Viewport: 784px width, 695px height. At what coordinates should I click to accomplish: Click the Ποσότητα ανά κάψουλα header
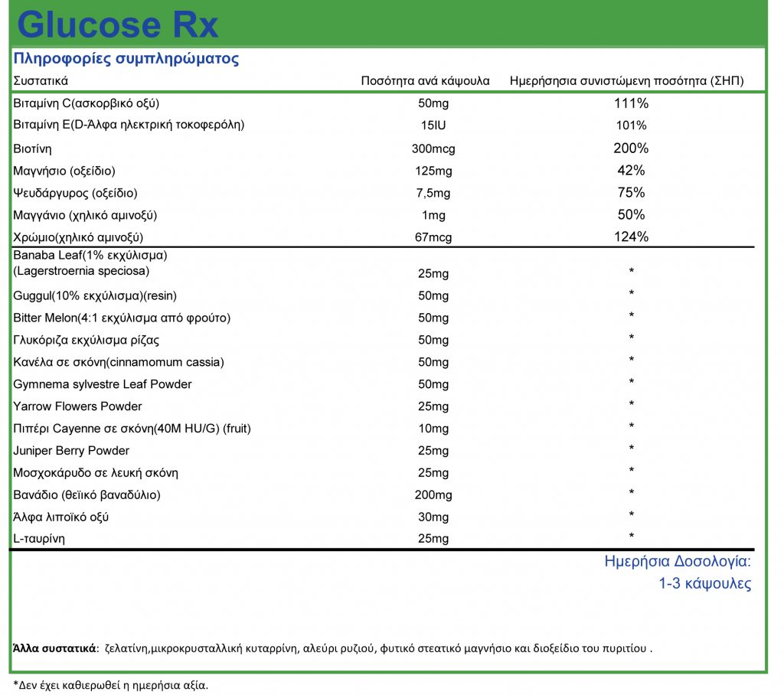426,81
